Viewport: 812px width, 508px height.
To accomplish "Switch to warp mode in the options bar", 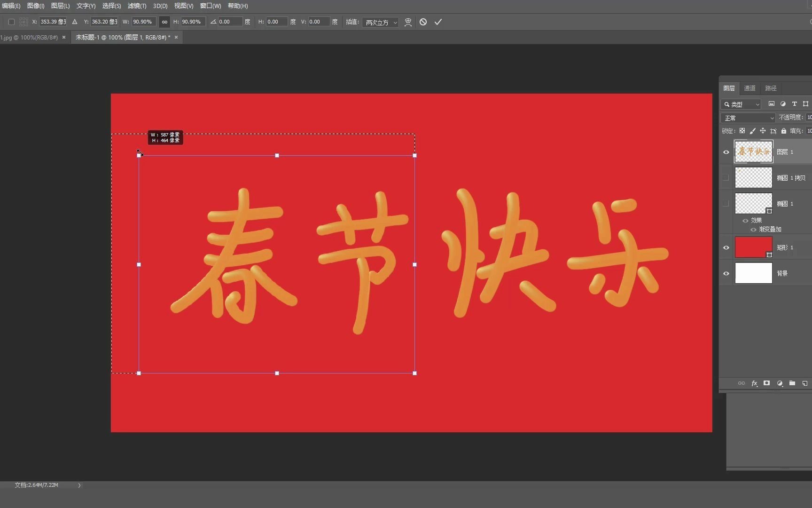I will [408, 22].
